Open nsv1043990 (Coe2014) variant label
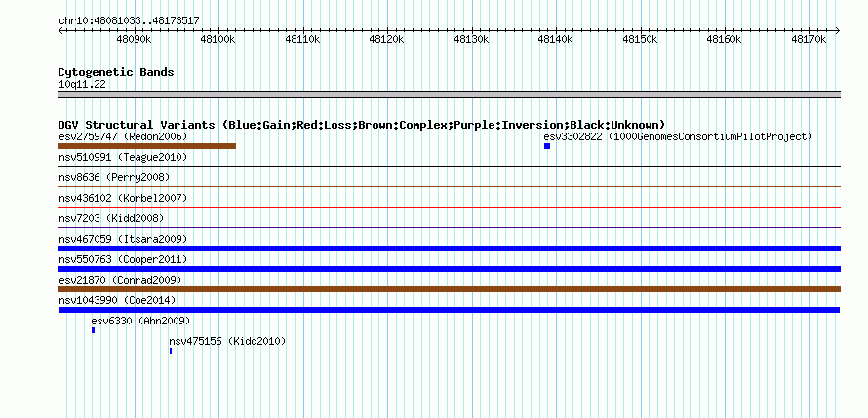The width and height of the screenshot is (868, 418). (x=117, y=300)
